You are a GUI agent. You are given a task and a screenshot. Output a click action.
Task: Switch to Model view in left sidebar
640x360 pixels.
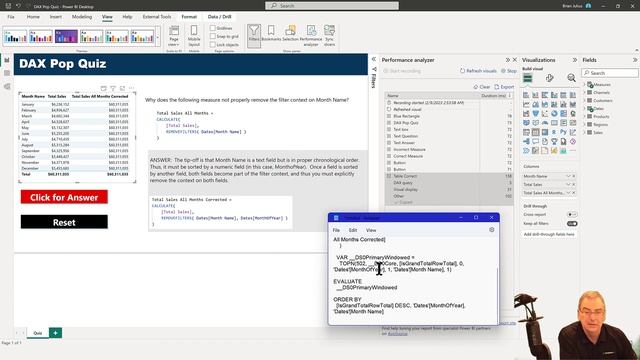pyautogui.click(x=7, y=87)
